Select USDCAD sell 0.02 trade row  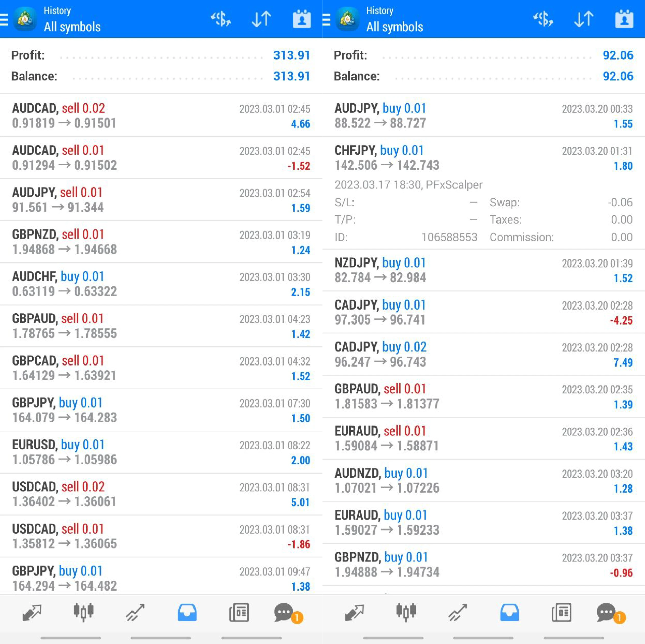click(161, 494)
